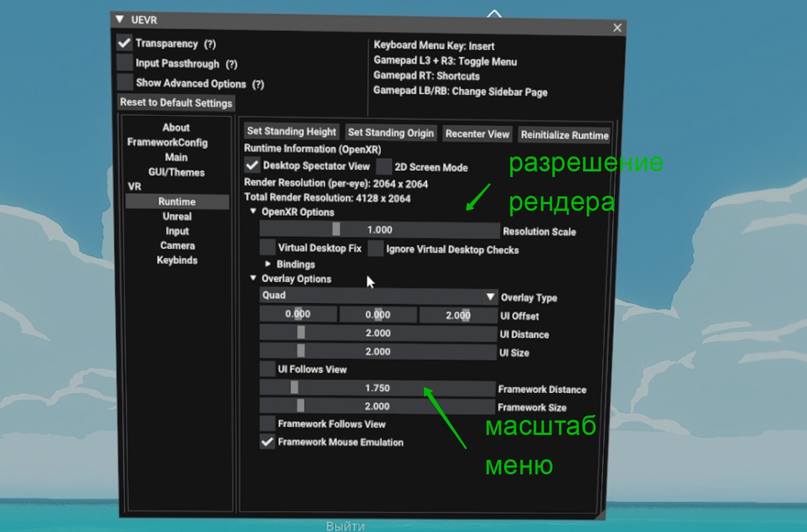Enable Show Advanced Options checkbox

(125, 82)
